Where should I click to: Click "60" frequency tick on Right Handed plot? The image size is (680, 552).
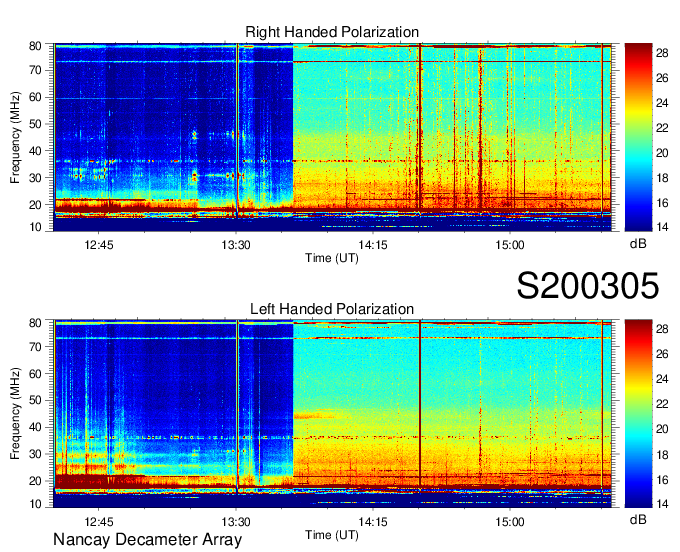[36, 97]
